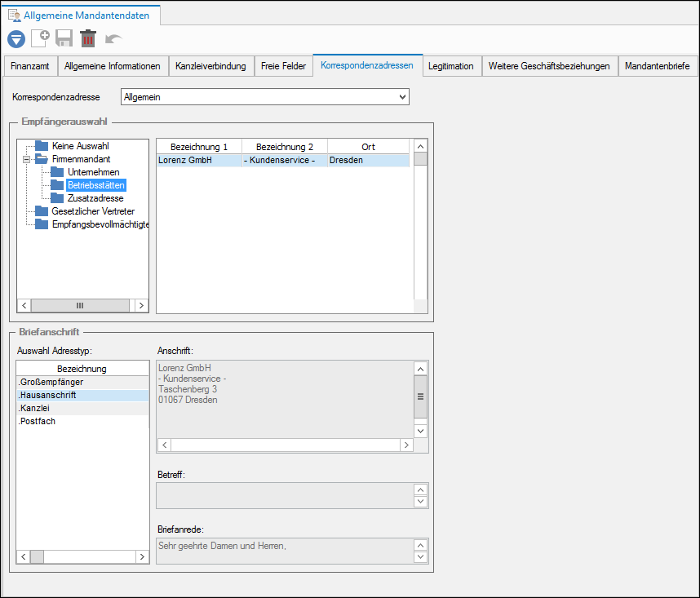The height and width of the screenshot is (598, 700).
Task: Select the Lorenz GmbH cell
Action: pos(199,160)
